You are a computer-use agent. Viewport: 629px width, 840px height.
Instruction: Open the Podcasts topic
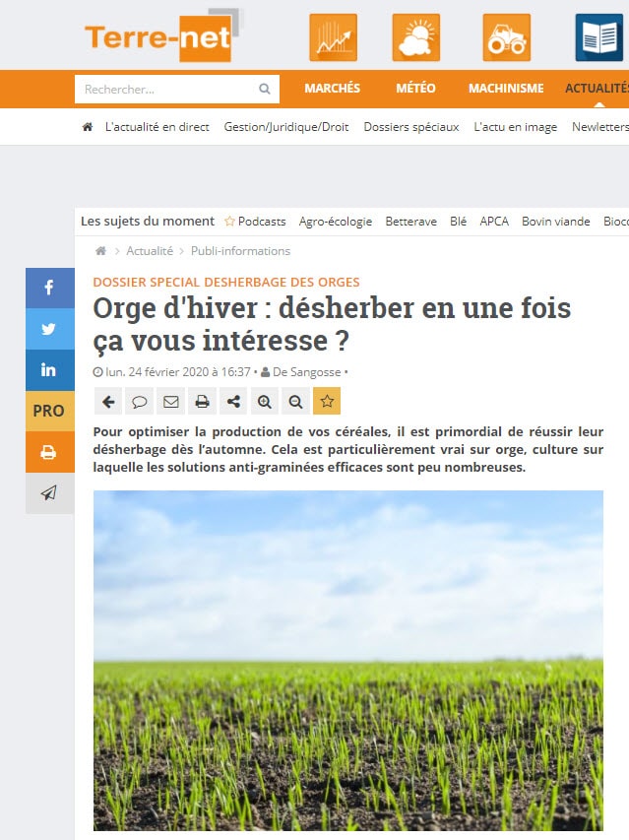click(255, 222)
